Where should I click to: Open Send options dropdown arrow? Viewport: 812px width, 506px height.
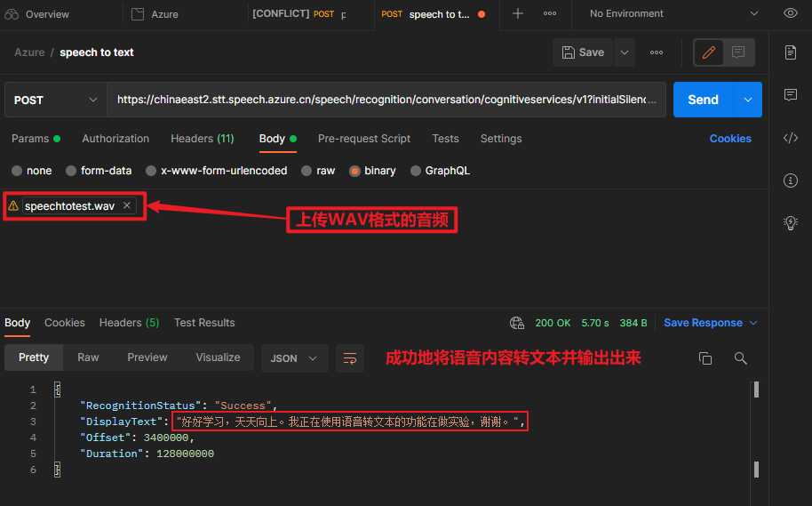[x=748, y=100]
